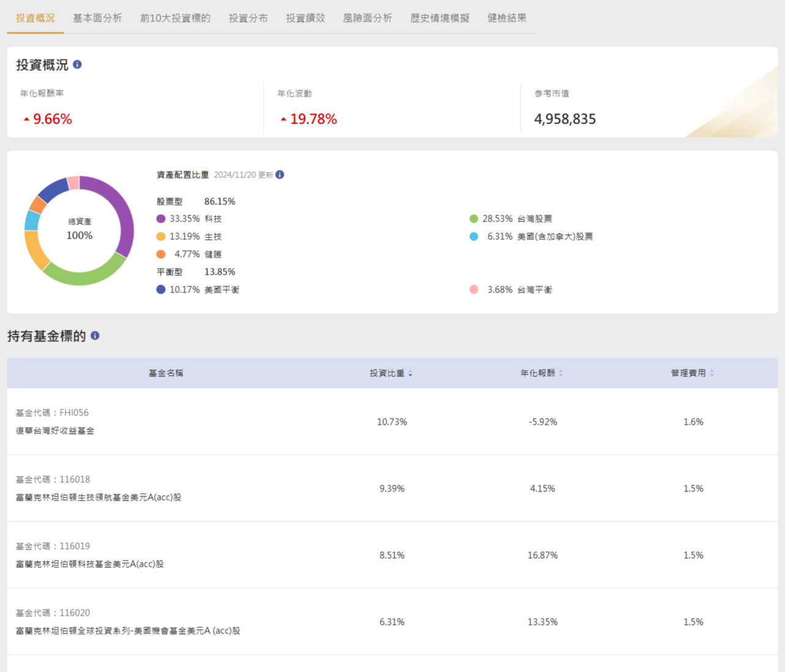Switch to 歷史情境模擬 tab

click(x=439, y=18)
